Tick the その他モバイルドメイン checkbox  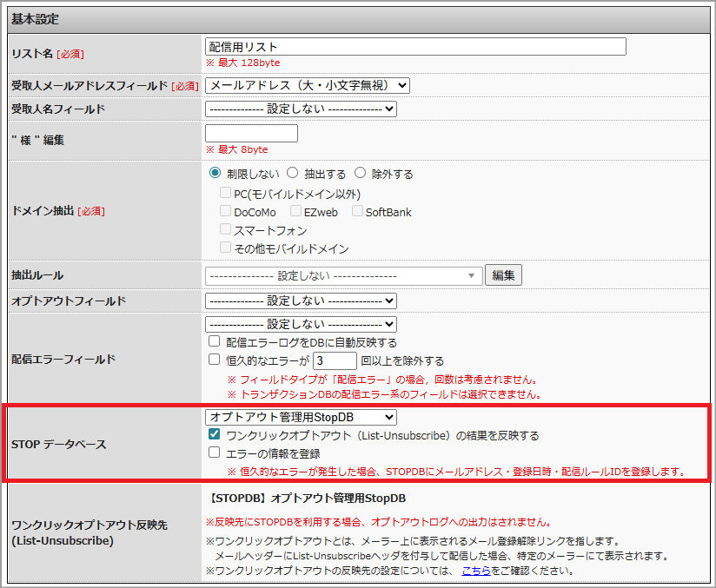point(226,248)
